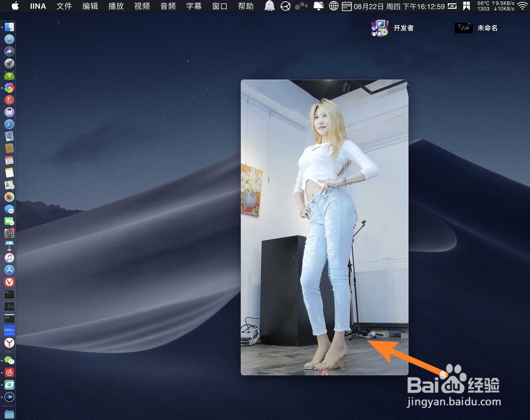Open the purple floppy disk app in the Dock
The height and width of the screenshot is (420, 530).
click(x=9, y=112)
